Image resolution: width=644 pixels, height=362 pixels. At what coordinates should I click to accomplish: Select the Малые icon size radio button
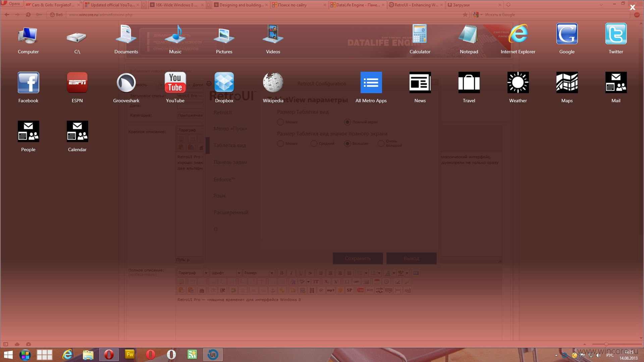coord(280,143)
